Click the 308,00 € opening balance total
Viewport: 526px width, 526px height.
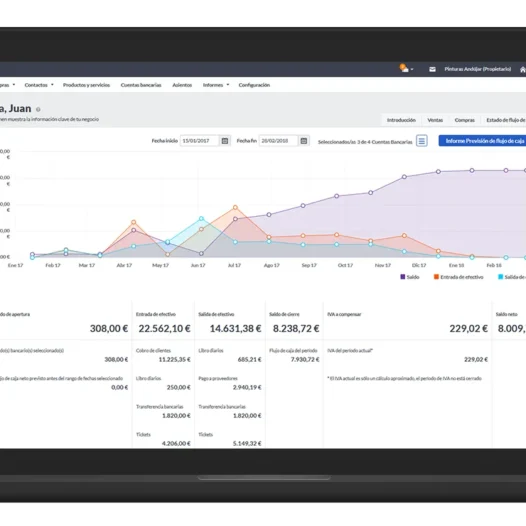coord(109,328)
